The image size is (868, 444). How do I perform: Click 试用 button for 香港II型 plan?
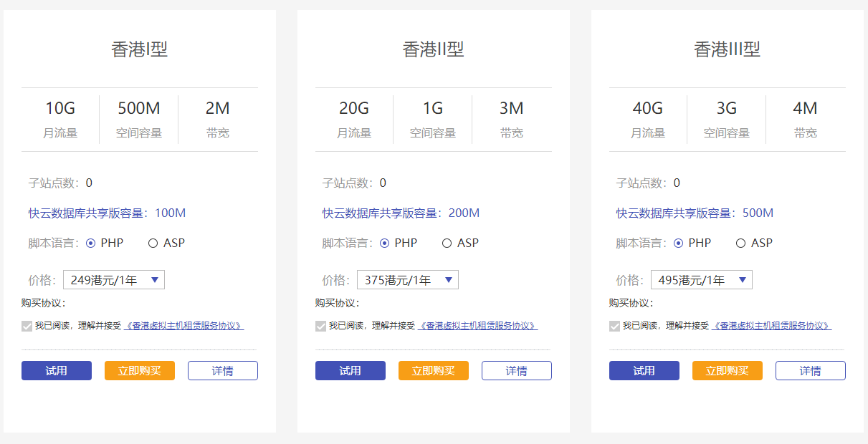click(x=350, y=371)
